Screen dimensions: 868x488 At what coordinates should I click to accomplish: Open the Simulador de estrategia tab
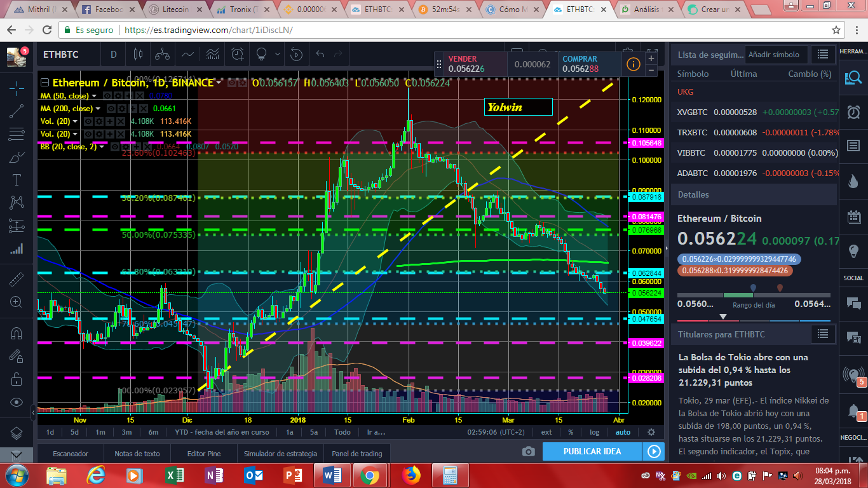coord(280,454)
